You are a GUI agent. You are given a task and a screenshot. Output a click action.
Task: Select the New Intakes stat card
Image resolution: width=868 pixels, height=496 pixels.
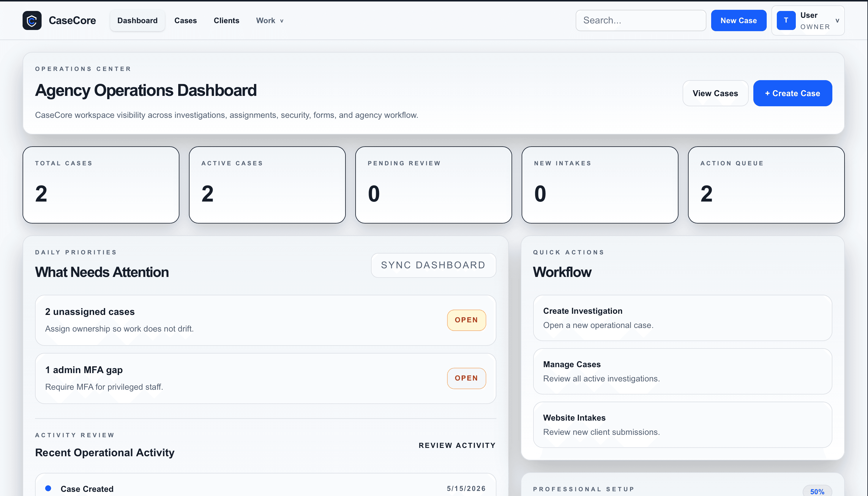600,185
